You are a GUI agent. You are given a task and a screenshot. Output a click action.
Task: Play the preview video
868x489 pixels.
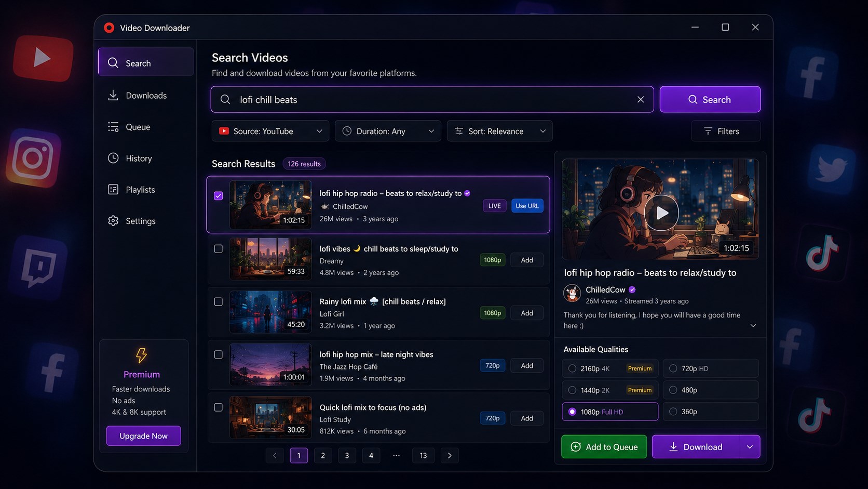pos(661,213)
